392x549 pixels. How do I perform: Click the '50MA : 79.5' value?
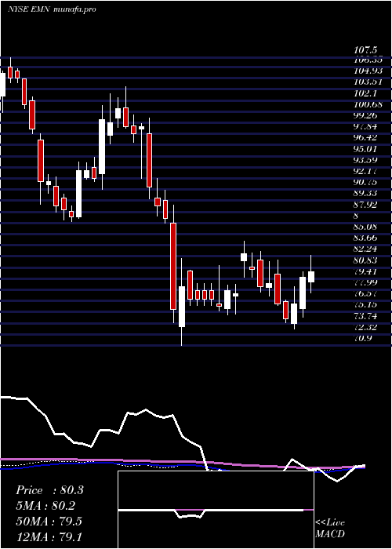pos(49,522)
